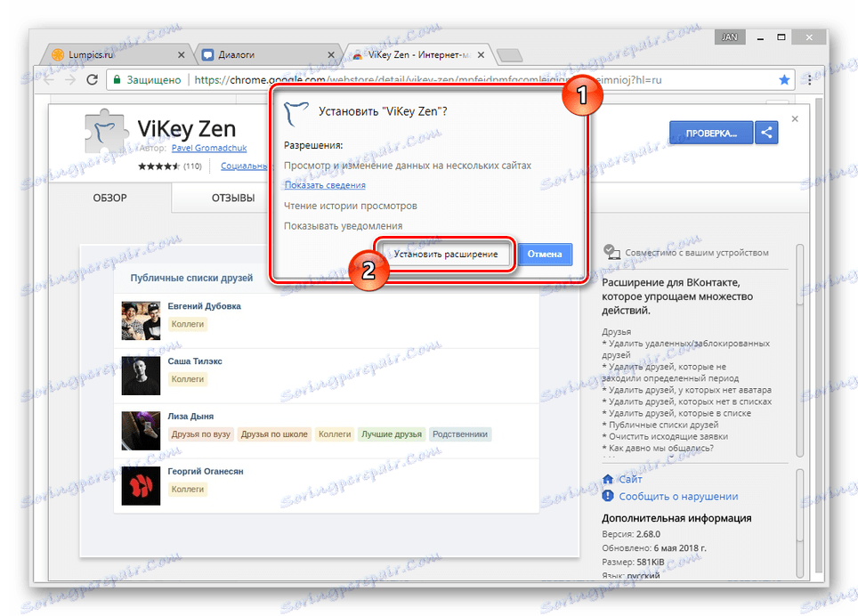The image size is (858, 616).
Task: Click Публичные списки друзей heading
Action: [x=191, y=278]
